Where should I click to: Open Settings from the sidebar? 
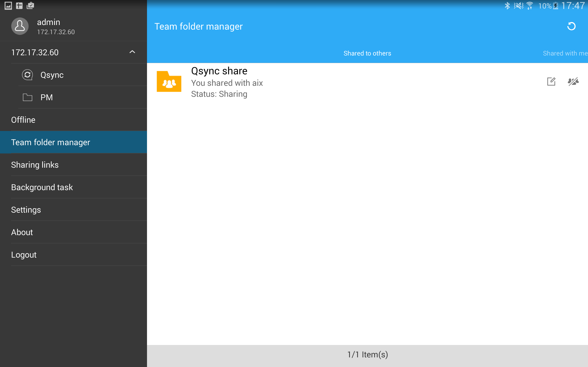(26, 210)
